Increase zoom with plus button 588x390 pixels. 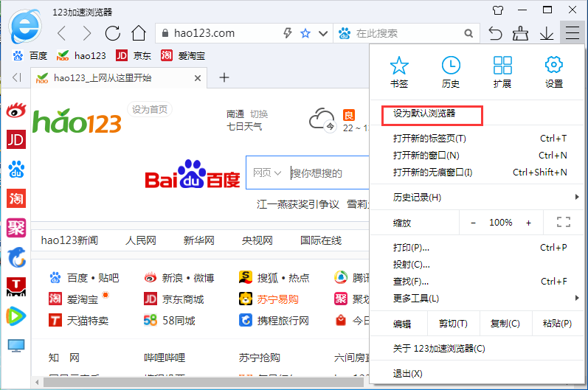[x=528, y=223]
